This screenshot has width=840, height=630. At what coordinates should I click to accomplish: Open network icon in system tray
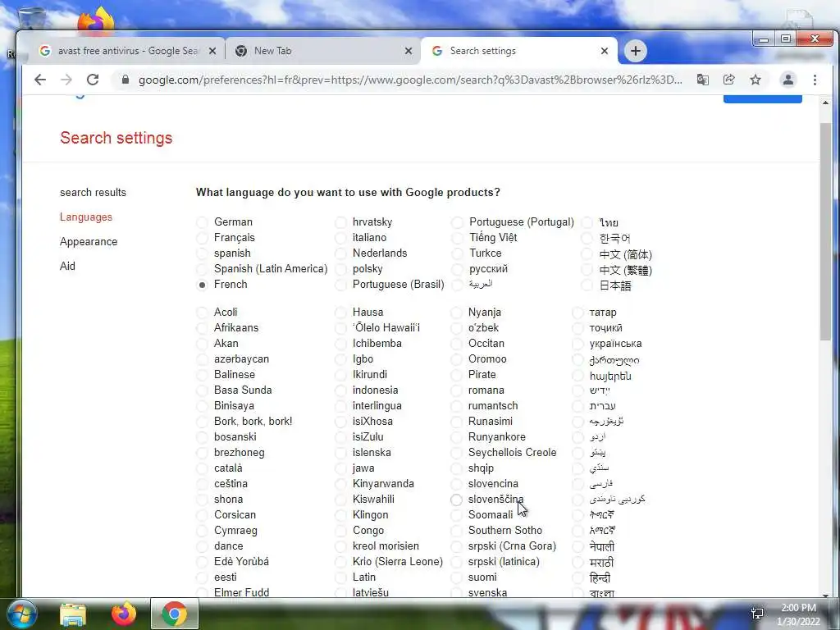click(757, 614)
